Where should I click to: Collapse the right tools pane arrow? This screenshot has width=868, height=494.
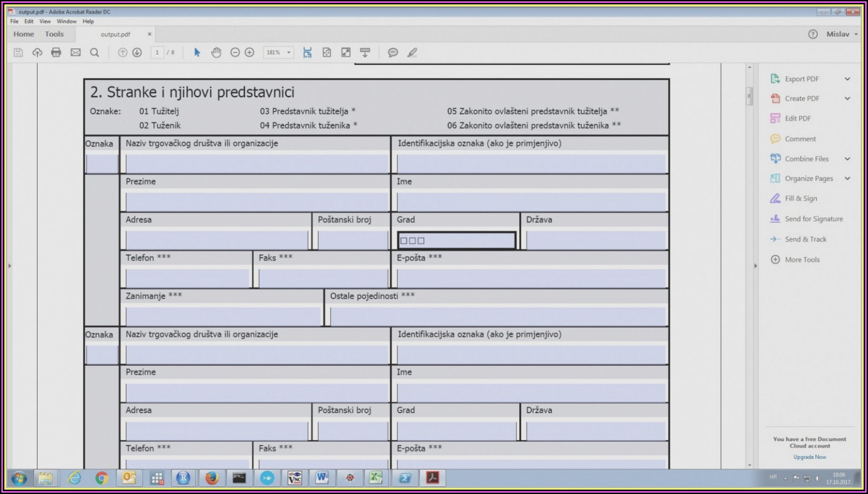tap(756, 266)
